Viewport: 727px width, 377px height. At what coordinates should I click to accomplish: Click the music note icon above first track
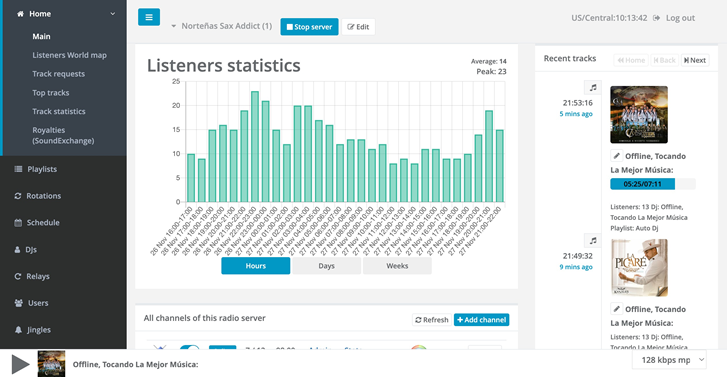[593, 87]
